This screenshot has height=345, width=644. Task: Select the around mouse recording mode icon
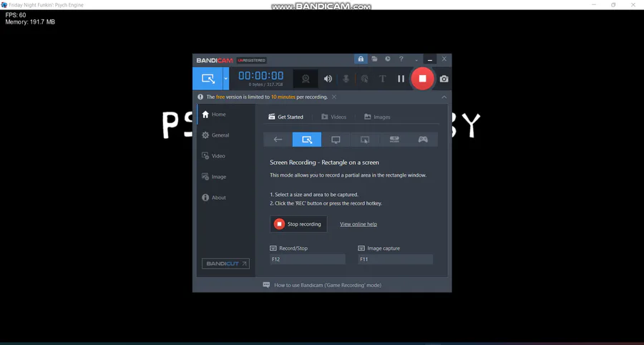pos(365,140)
